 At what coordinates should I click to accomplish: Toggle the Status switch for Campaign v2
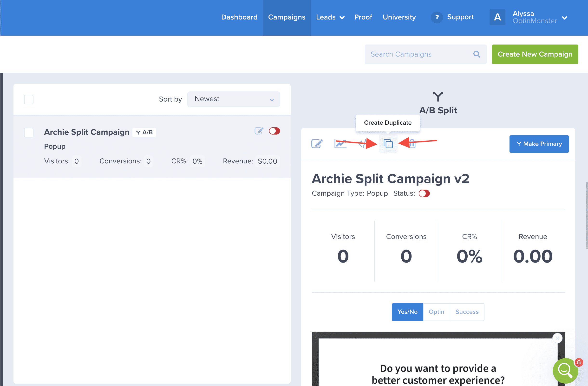coord(424,193)
